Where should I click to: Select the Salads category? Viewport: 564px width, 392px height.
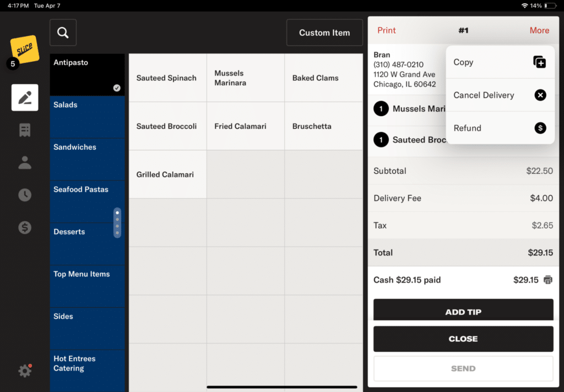click(87, 117)
